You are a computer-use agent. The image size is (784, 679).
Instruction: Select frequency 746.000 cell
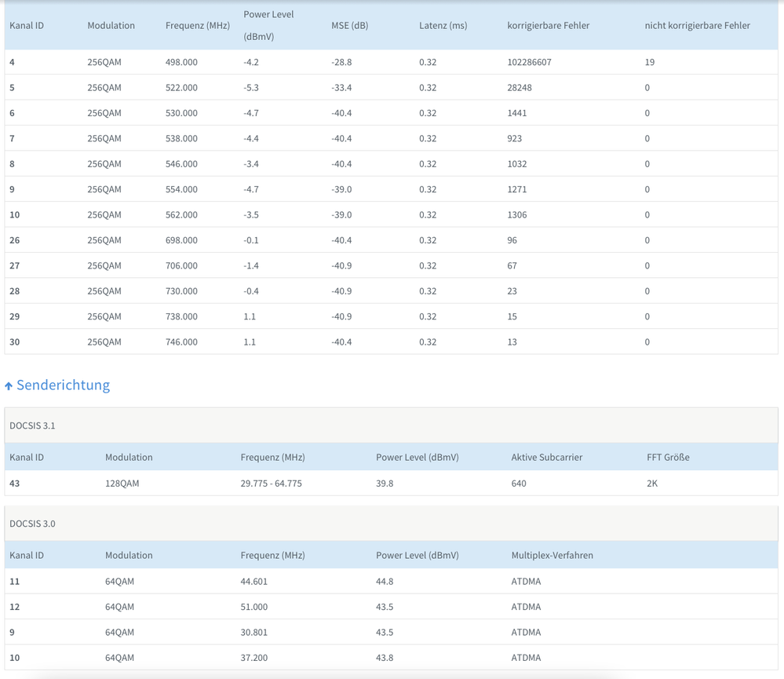click(x=181, y=342)
